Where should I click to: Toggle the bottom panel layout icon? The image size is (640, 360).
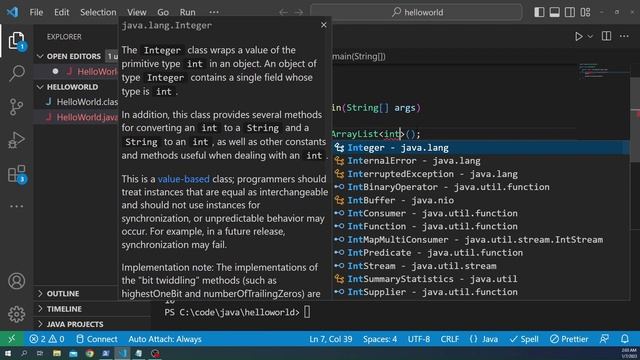(x=554, y=12)
